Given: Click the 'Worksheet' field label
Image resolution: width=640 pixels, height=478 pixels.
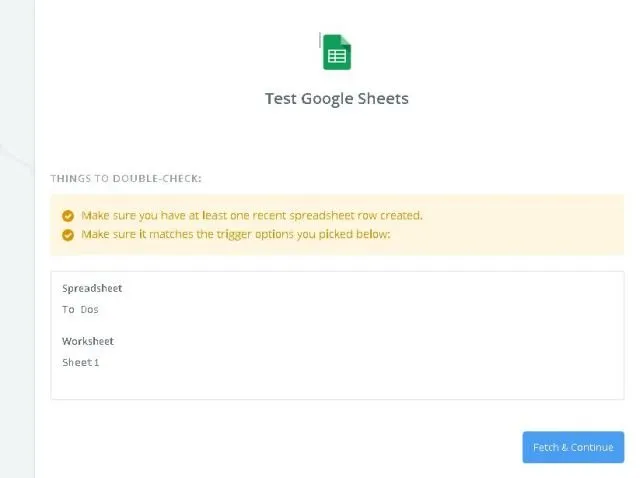Looking at the screenshot, I should tap(88, 341).
